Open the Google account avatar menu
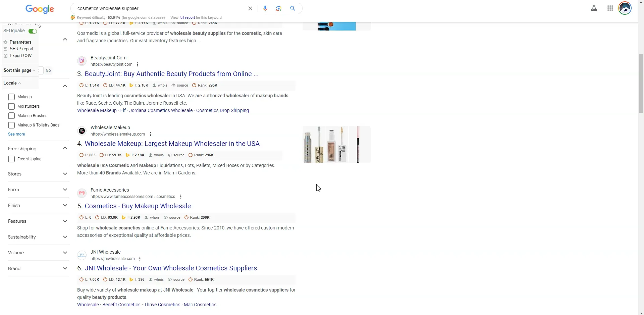Image resolution: width=644 pixels, height=315 pixels. tap(625, 8)
